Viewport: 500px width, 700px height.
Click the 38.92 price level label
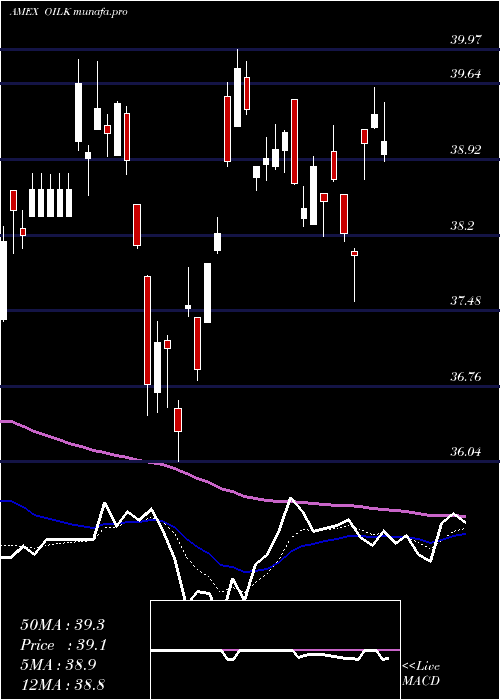[466, 150]
